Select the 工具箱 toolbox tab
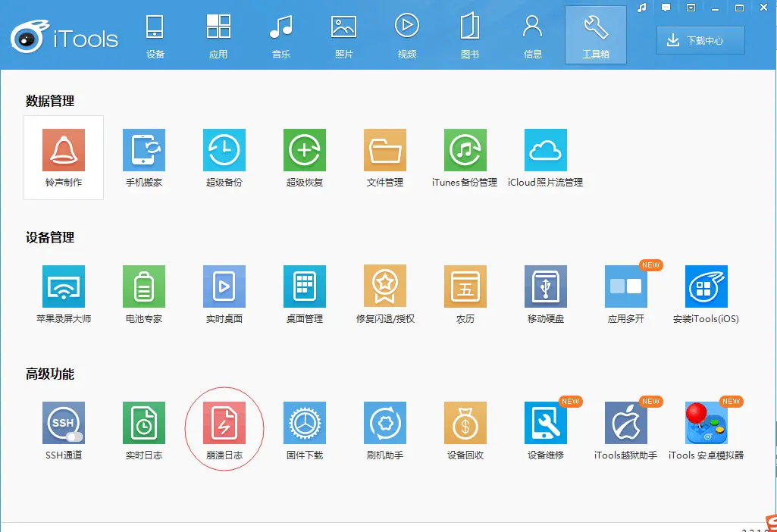 [x=596, y=35]
